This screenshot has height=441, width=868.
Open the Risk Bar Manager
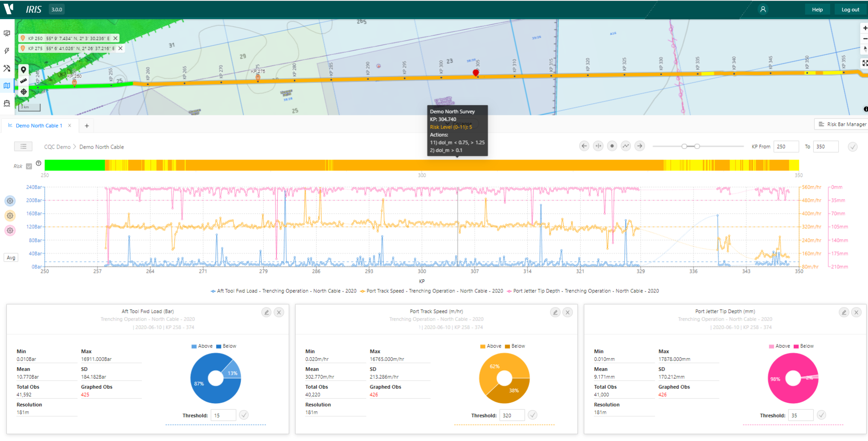[x=842, y=124]
